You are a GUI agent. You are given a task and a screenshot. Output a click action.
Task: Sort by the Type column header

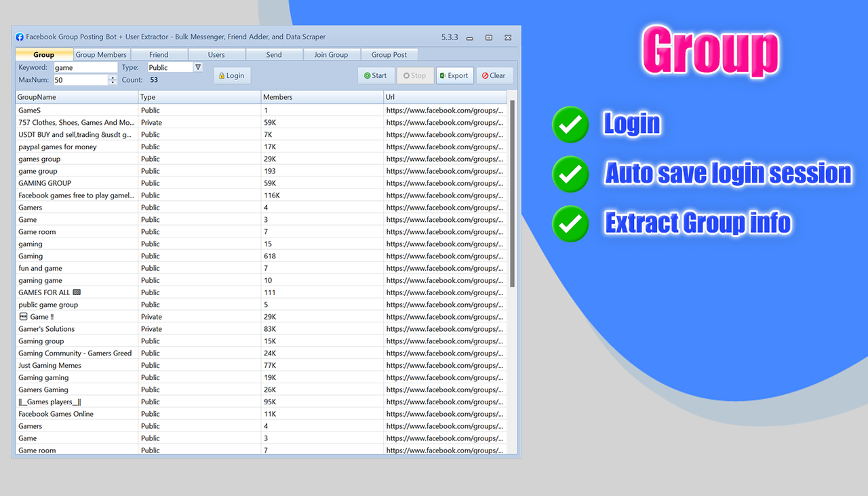199,97
